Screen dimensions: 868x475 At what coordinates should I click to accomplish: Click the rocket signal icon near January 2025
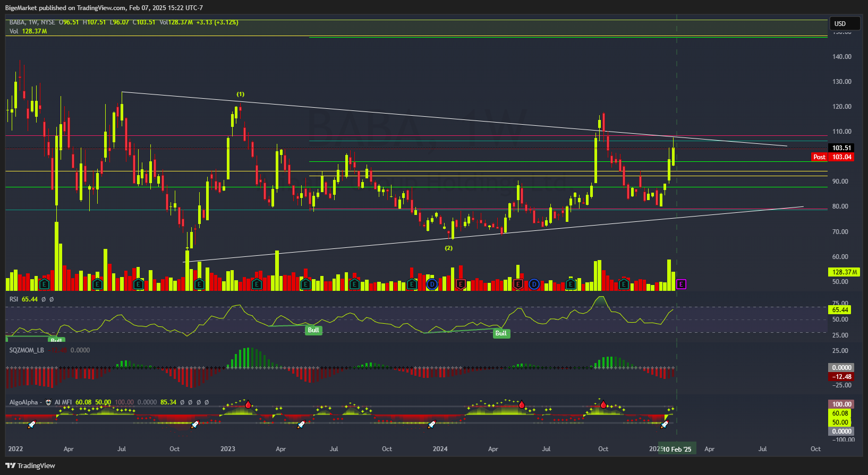pos(665,424)
